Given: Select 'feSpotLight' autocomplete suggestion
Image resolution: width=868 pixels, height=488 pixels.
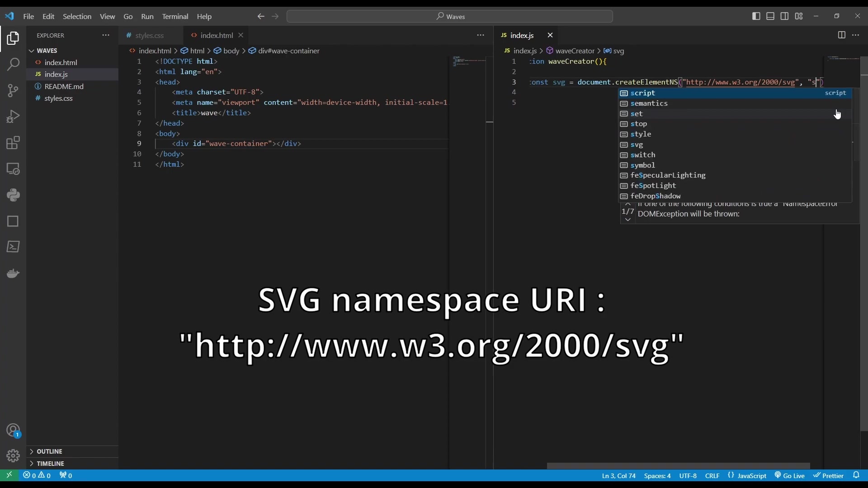Looking at the screenshot, I should coord(735,186).
